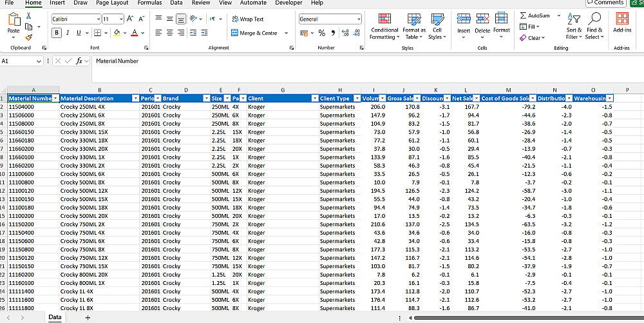The image size is (644, 323).
Task: Toggle Wrap Text for the cell
Action: (x=248, y=19)
